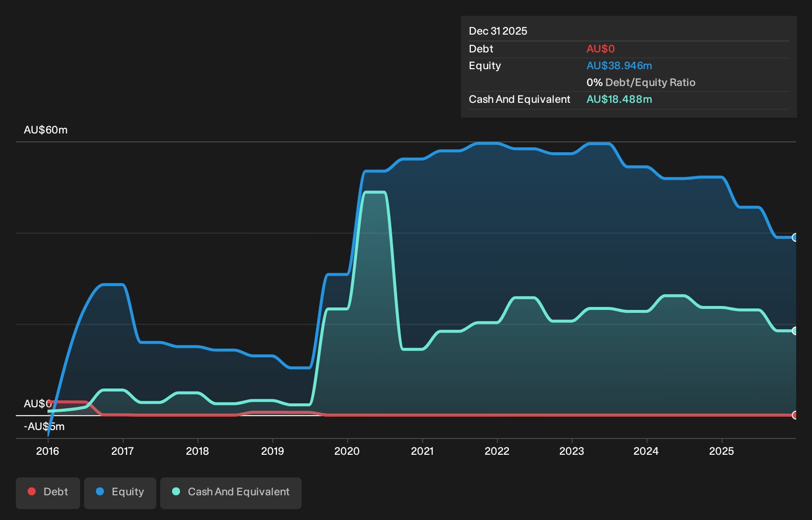Click the 2019 x-axis label

click(272, 451)
